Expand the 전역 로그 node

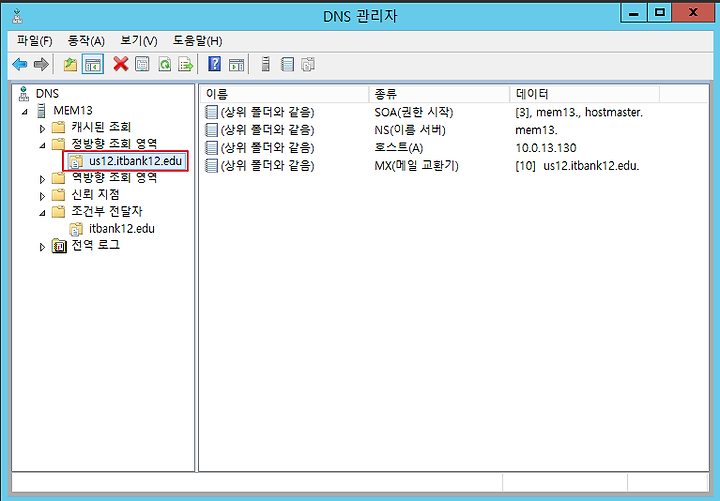(x=42, y=248)
